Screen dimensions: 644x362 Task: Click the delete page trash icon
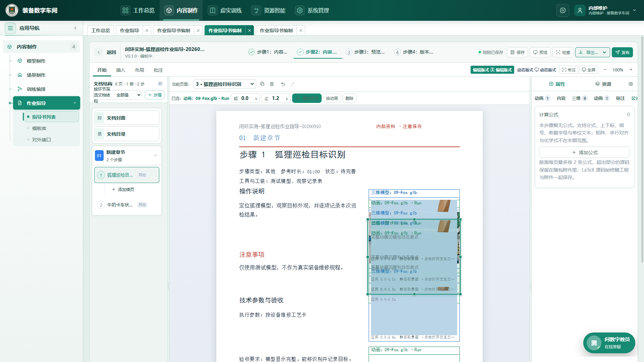tap(272, 84)
